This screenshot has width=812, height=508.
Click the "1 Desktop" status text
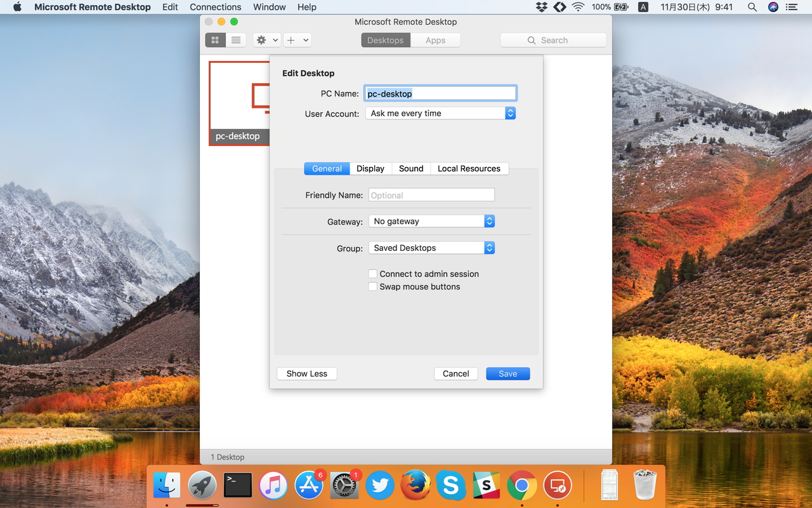(x=228, y=457)
